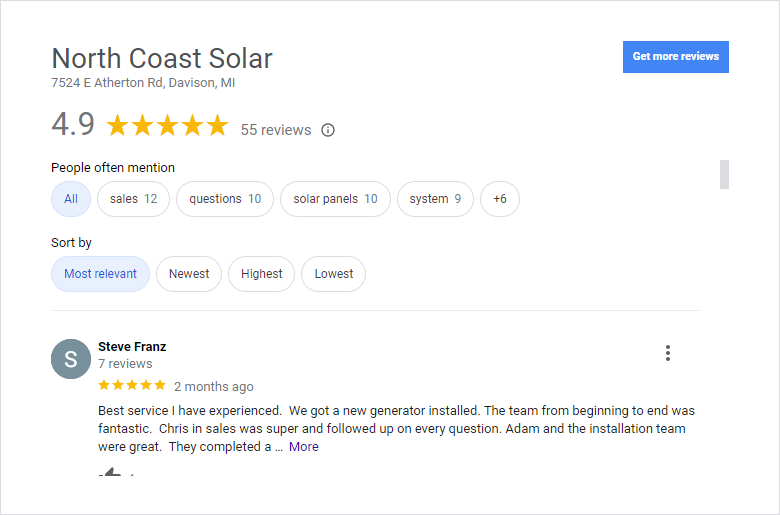Click the Get more reviews button
Image resolution: width=780 pixels, height=515 pixels.
click(675, 57)
